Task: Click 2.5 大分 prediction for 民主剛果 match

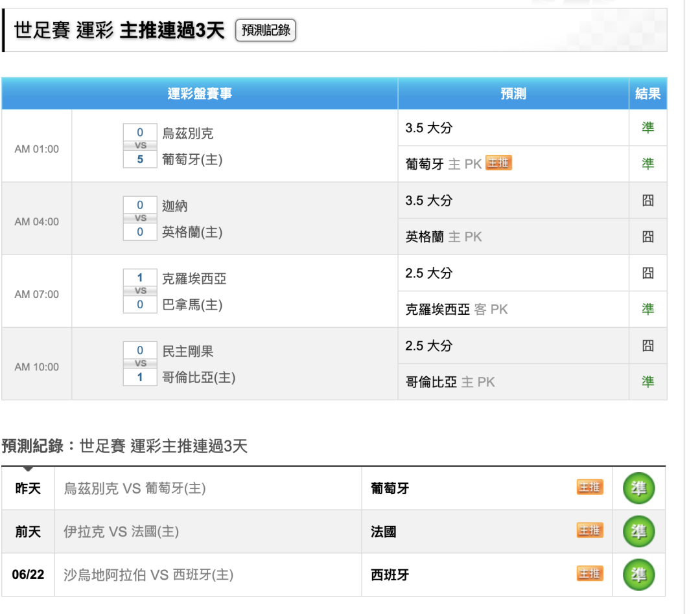Action: (x=428, y=346)
